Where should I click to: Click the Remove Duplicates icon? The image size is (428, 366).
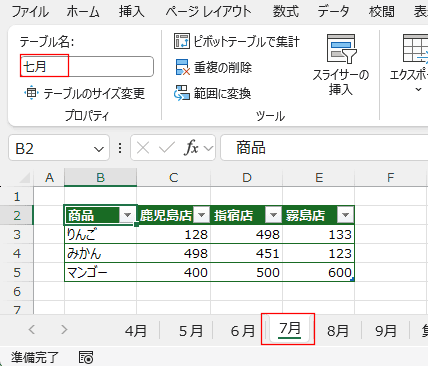tap(182, 67)
